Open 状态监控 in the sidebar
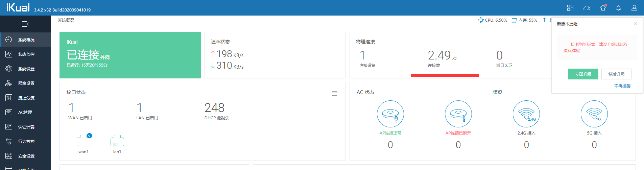 tap(25, 54)
